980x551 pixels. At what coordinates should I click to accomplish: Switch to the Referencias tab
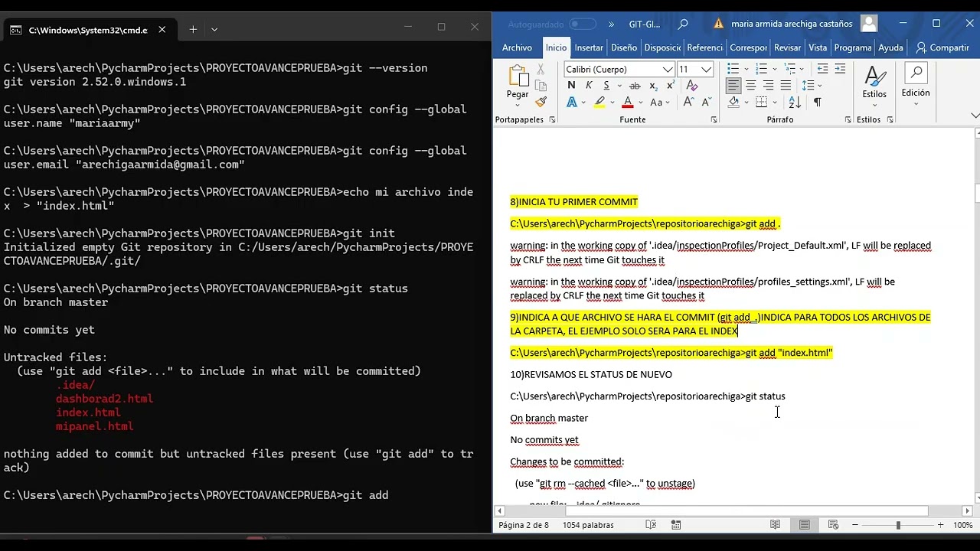(x=705, y=47)
